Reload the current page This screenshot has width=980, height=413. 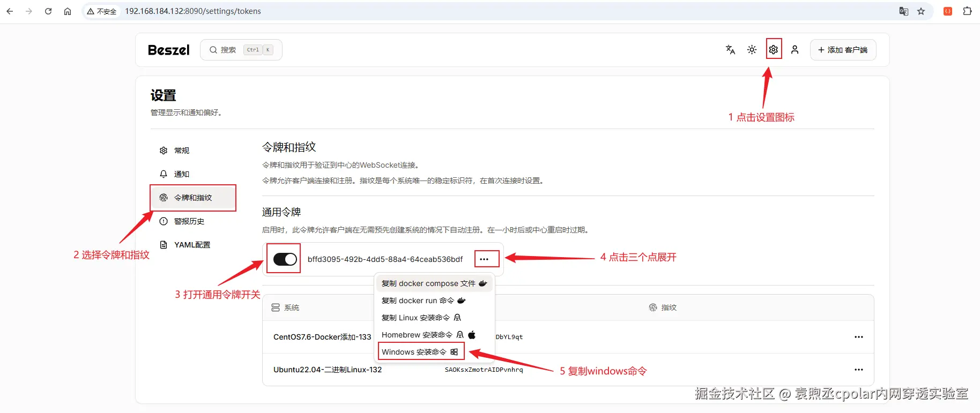(x=48, y=11)
